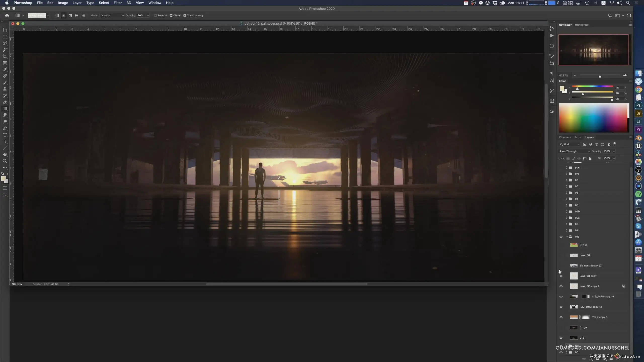
Task: Enable the Reverse gradient checkbox
Action: click(155, 15)
